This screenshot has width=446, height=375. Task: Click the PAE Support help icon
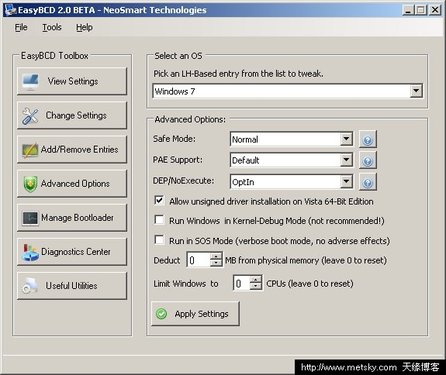click(368, 160)
